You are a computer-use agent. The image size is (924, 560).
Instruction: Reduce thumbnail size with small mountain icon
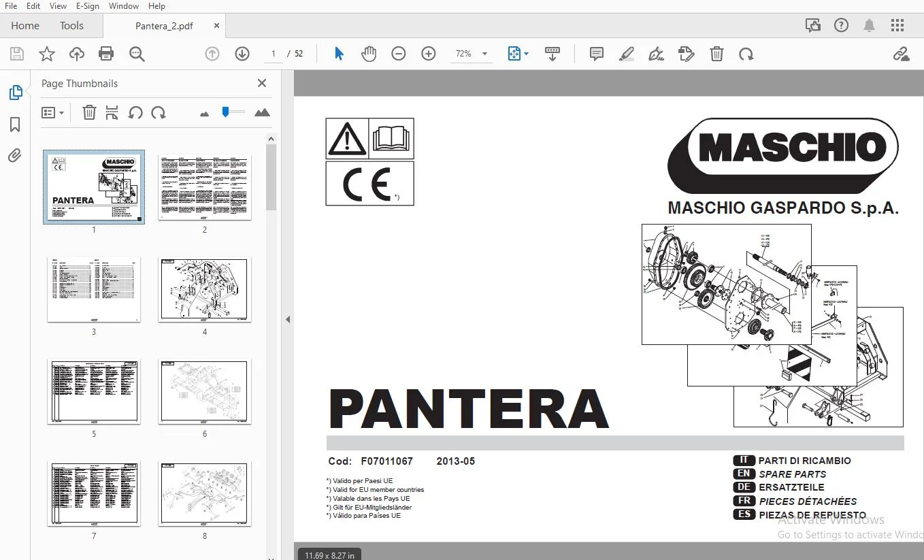(x=204, y=114)
